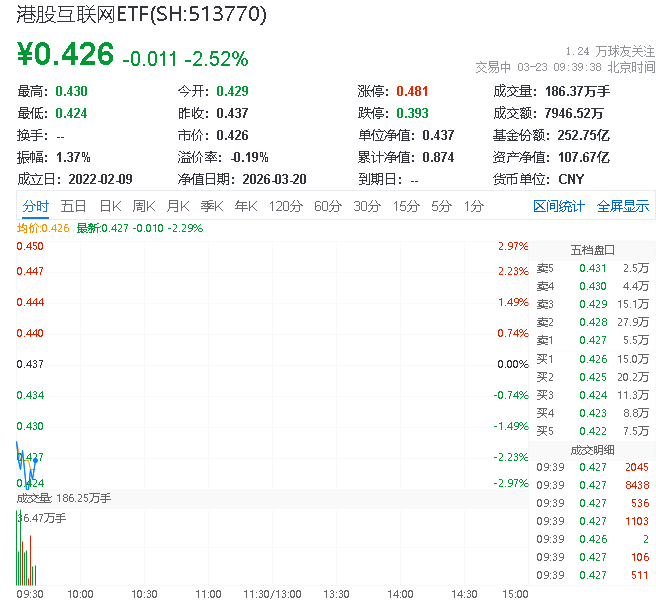This screenshot has height=613, width=656.
Task: Open 全屏显示 fullscreen chart view
Action: pos(623,206)
